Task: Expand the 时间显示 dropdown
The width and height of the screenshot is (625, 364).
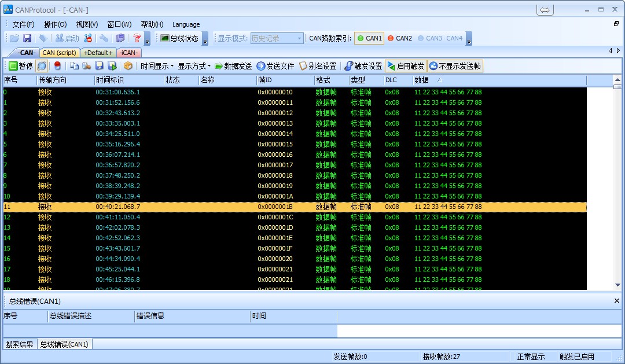Action: [157, 66]
